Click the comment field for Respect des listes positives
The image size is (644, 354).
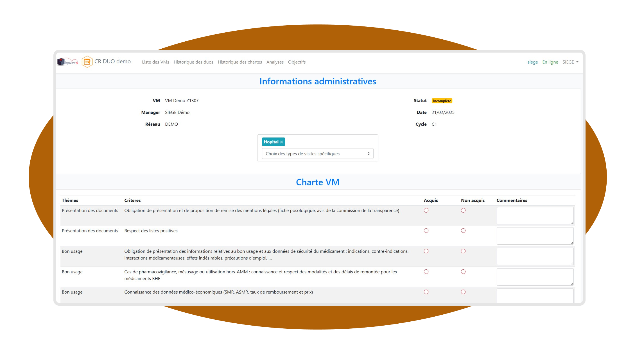[x=535, y=236]
